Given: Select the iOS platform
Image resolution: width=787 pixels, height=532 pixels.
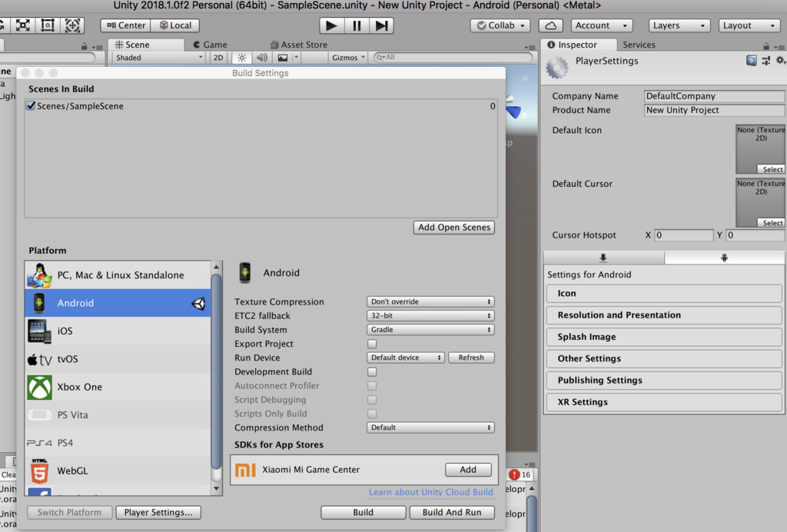Looking at the screenshot, I should [x=118, y=331].
